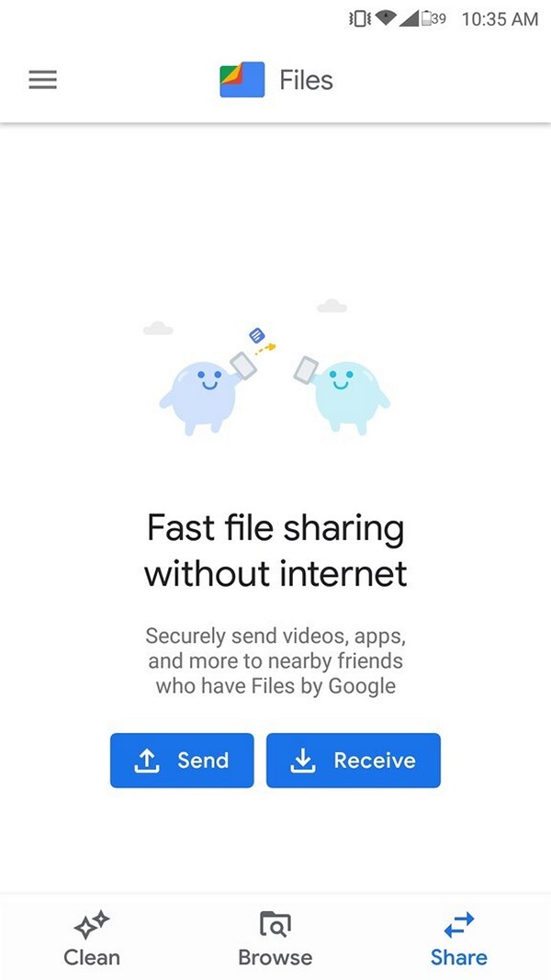Viewport: 551px width, 980px height.
Task: Tap the cellular signal icon
Action: [409, 18]
